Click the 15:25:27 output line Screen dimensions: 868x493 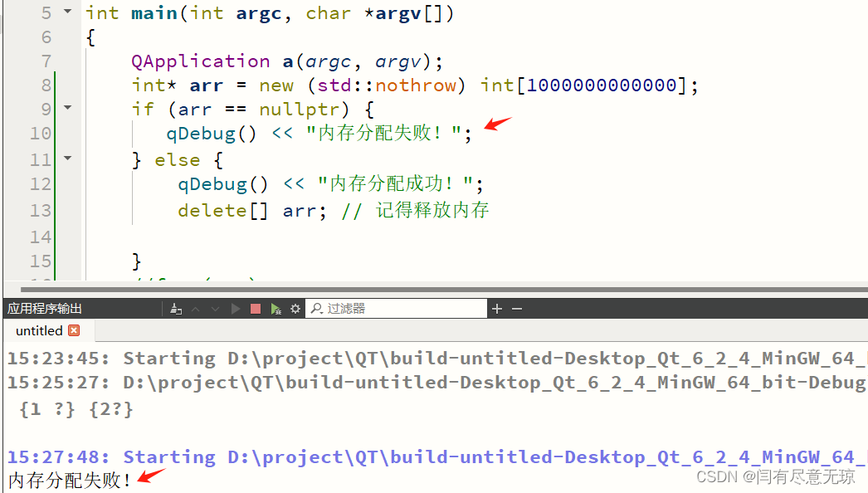(437, 383)
